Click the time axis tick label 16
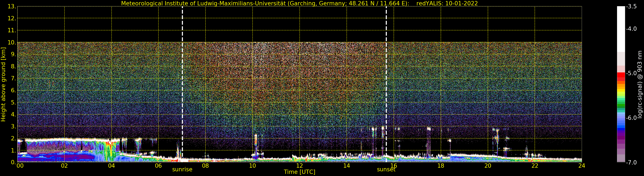The image size is (644, 176). tap(394, 166)
